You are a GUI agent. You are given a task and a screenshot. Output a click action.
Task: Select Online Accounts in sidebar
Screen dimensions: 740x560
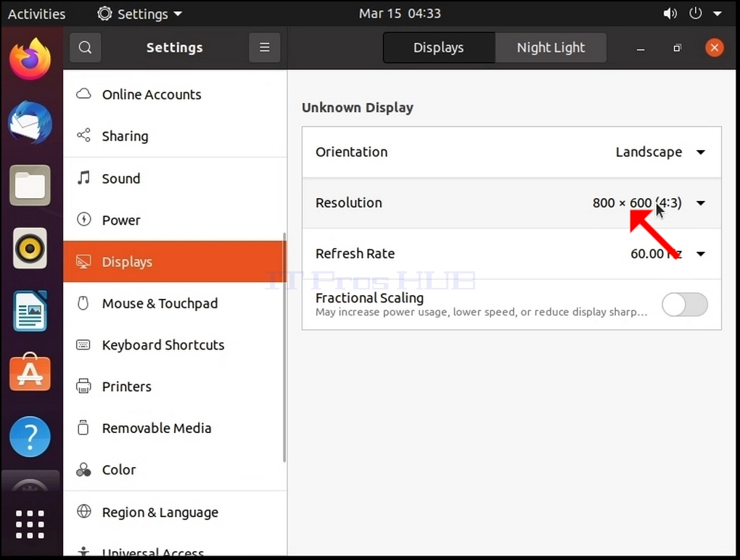175,94
